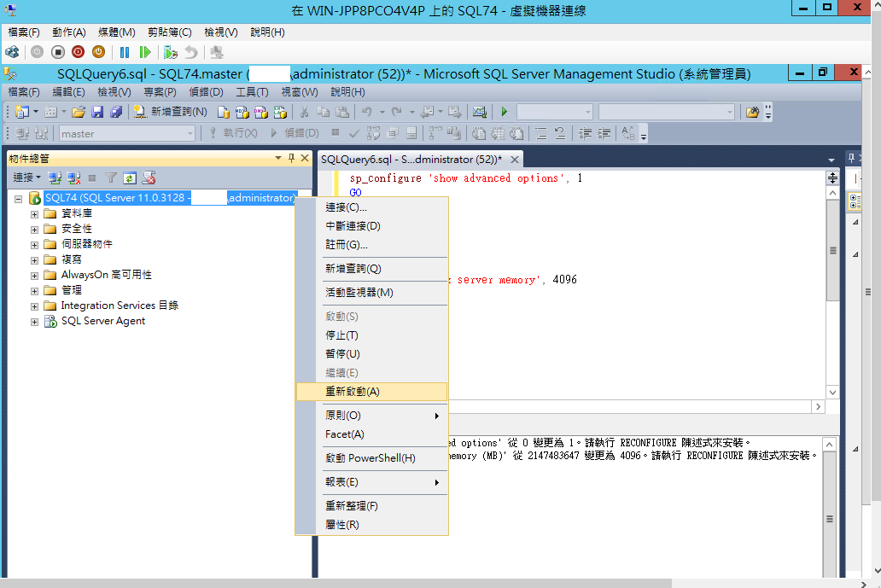881x588 pixels.
Task: Open SSMS 工具(T) menu
Action: pyautogui.click(x=252, y=92)
